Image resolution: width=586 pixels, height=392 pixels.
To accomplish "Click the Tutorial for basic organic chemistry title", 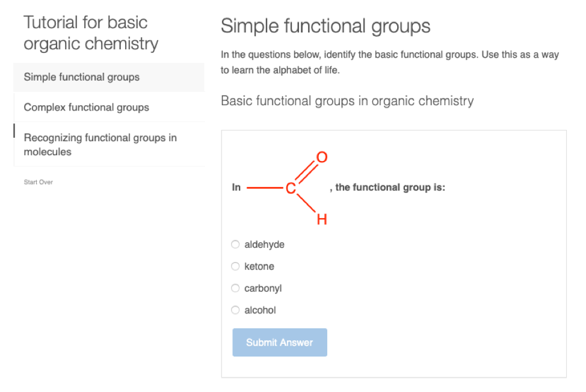I will (x=91, y=33).
